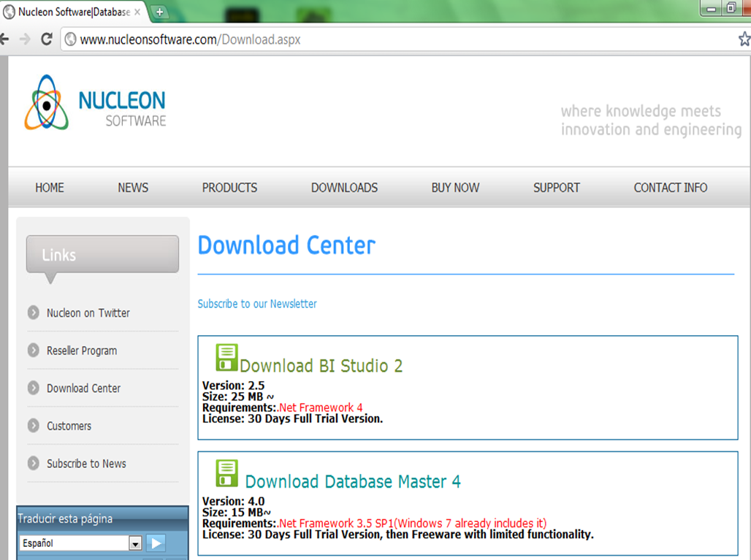Expand the Español language dropdown
Screen dimensions: 751x560
coord(134,543)
